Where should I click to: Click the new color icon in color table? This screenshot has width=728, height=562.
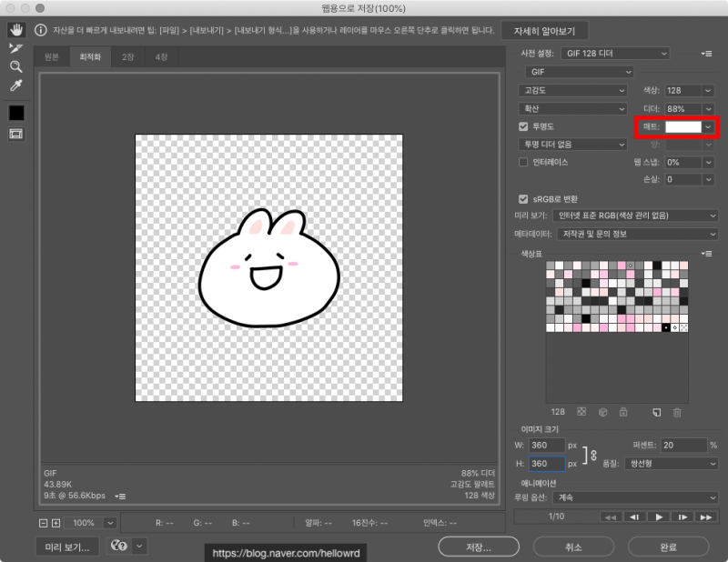point(655,412)
